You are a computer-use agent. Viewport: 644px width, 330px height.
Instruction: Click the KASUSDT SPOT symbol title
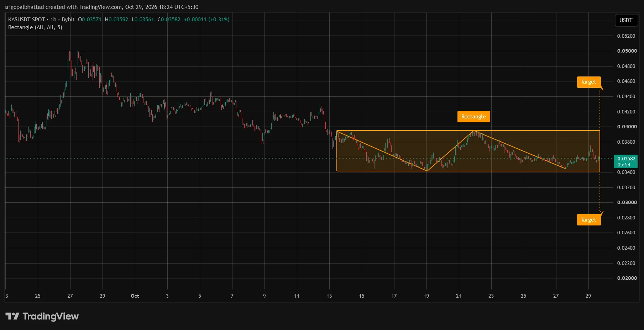pos(26,20)
